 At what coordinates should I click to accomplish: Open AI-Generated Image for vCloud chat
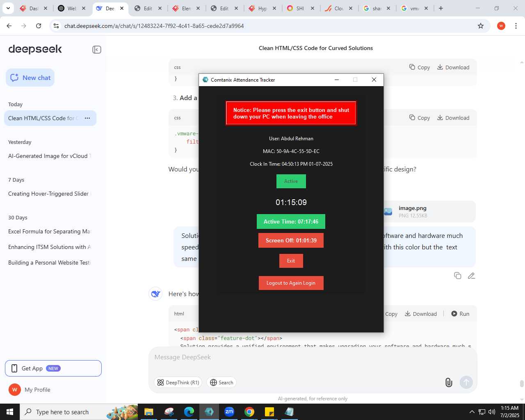point(50,156)
